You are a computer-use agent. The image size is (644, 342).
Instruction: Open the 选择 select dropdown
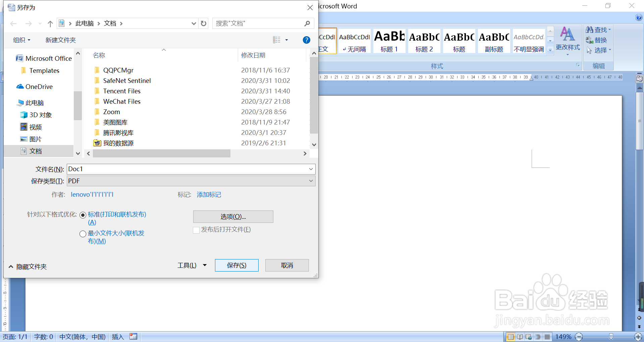point(599,50)
